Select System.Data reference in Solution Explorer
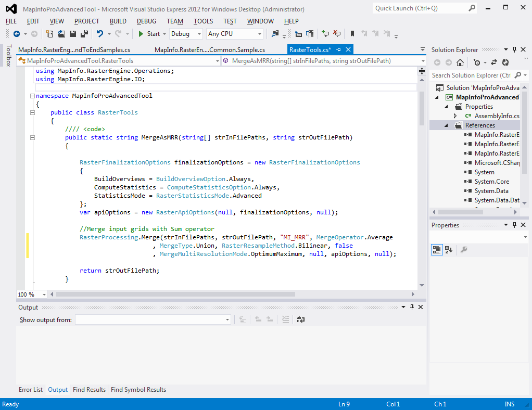The height and width of the screenshot is (410, 532). (491, 191)
